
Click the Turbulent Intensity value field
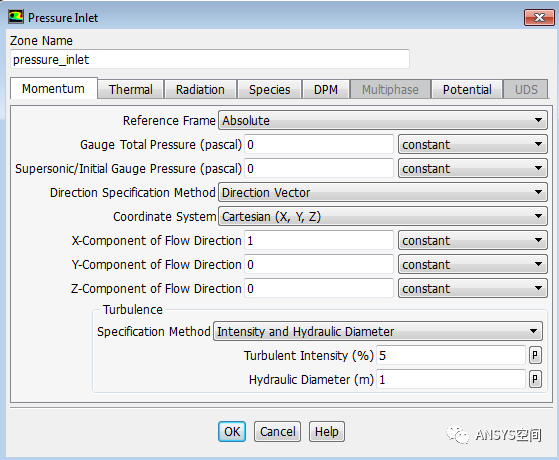click(x=451, y=355)
